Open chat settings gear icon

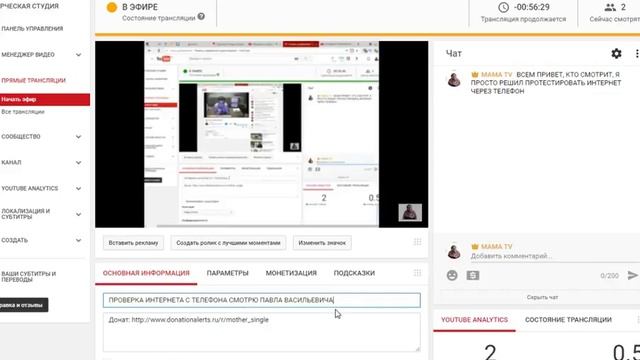(x=616, y=53)
